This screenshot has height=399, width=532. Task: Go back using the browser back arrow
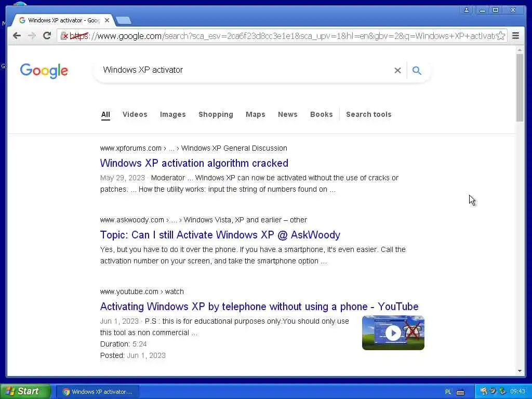click(x=17, y=36)
